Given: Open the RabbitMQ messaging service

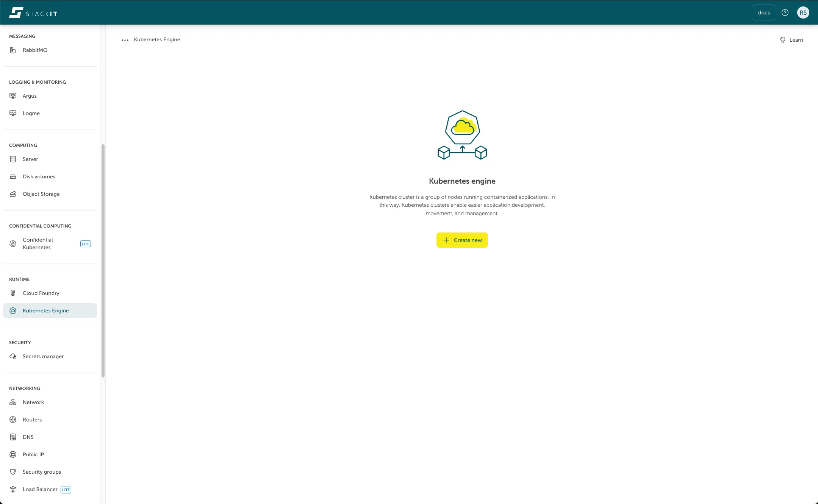Looking at the screenshot, I should (35, 50).
